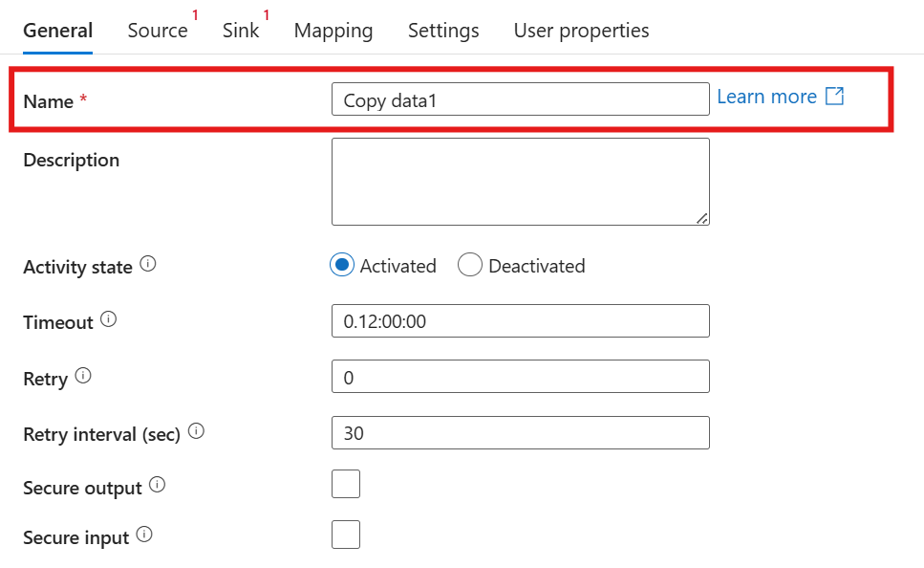Select the Deactivated radio button
The image size is (924, 568).
tap(470, 266)
